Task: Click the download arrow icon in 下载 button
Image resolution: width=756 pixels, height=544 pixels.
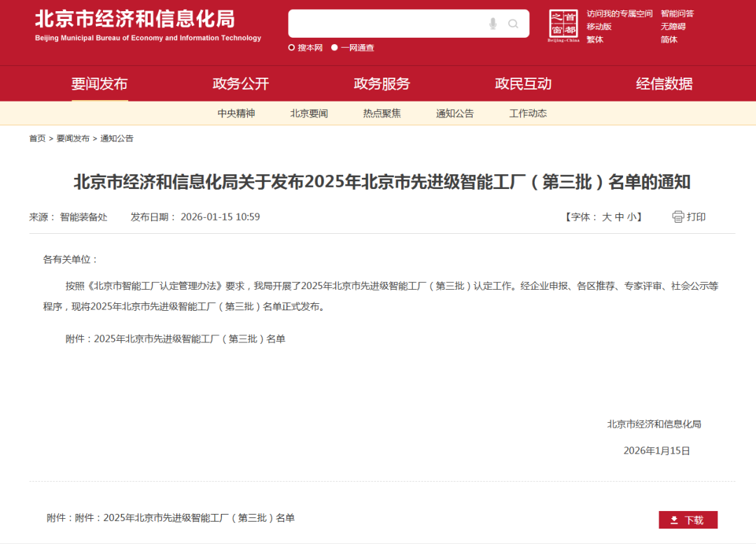Action: [674, 520]
